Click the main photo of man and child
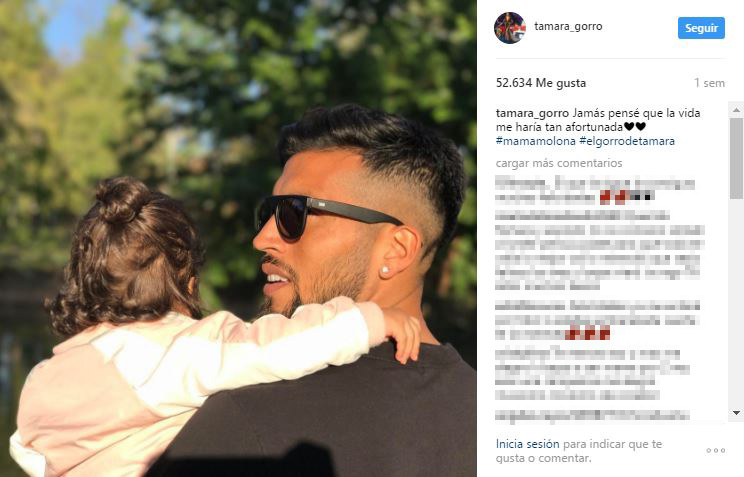The width and height of the screenshot is (744, 477). (x=238, y=238)
